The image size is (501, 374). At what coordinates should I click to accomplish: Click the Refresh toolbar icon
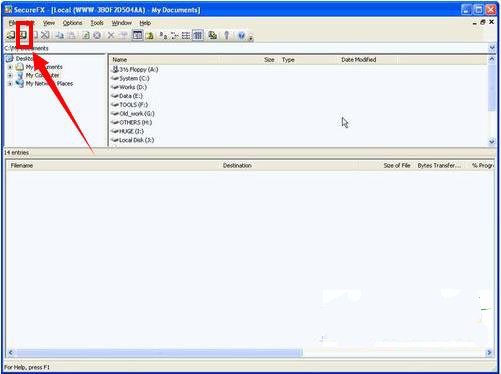pyautogui.click(x=86, y=35)
